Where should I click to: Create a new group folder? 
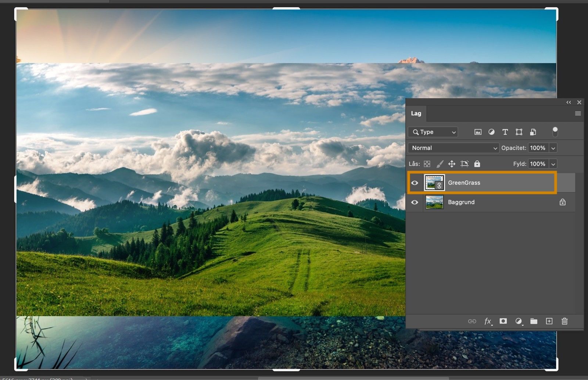point(534,321)
